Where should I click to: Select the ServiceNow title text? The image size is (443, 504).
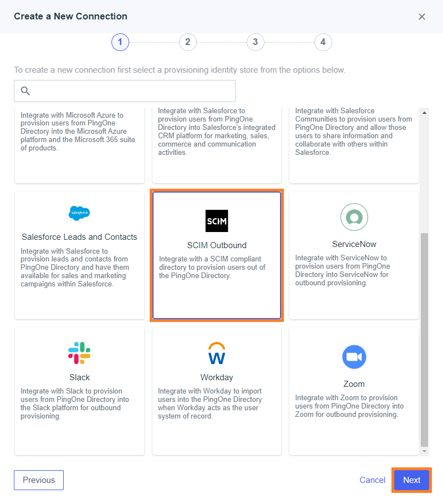point(354,244)
